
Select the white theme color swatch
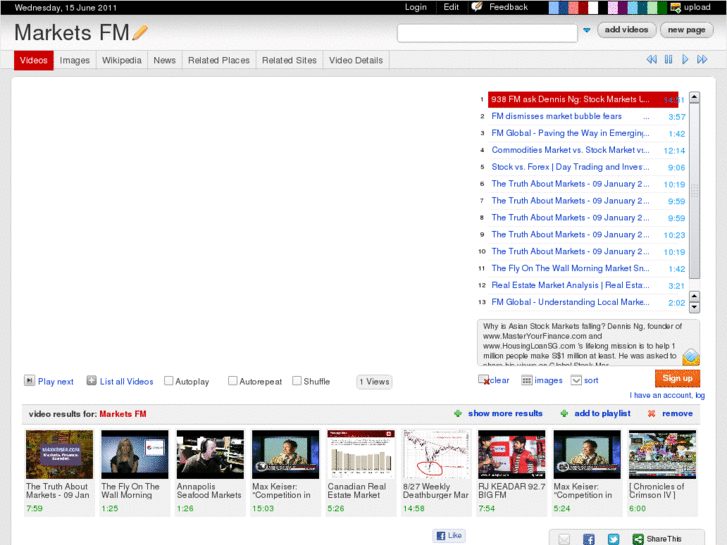pos(593,7)
